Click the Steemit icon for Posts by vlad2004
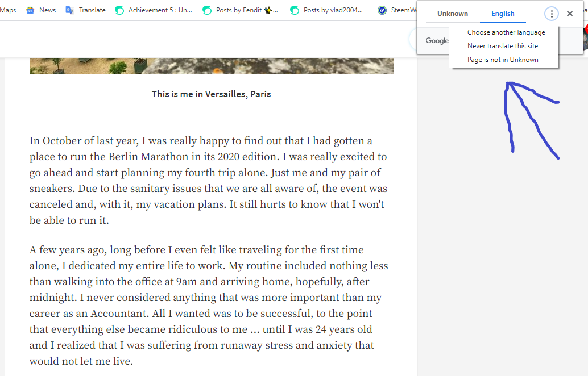This screenshot has height=376, width=588. tap(295, 10)
